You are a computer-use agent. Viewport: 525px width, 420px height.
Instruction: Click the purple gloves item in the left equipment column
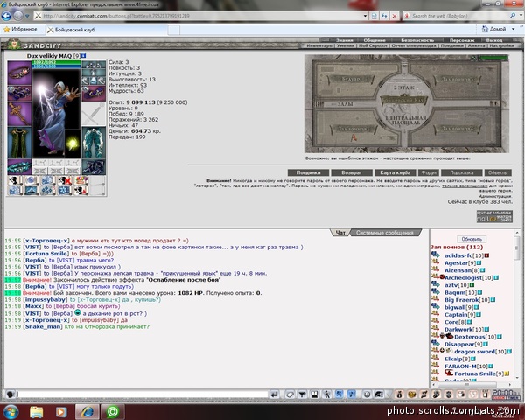(19, 93)
